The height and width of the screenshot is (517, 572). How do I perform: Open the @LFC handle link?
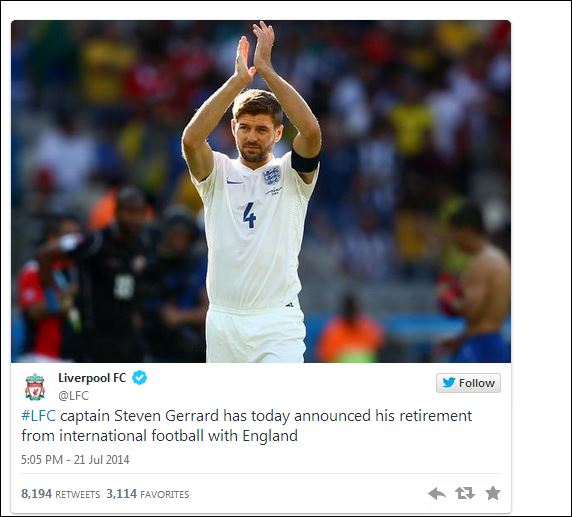pos(73,396)
